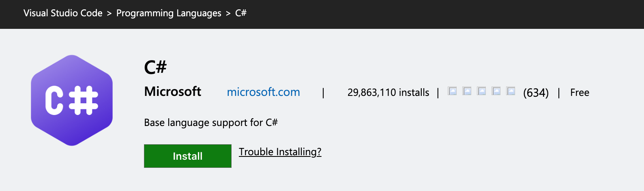Viewport: 644px width, 191px height.
Task: Click the 29,863,110 installs counter
Action: [388, 93]
